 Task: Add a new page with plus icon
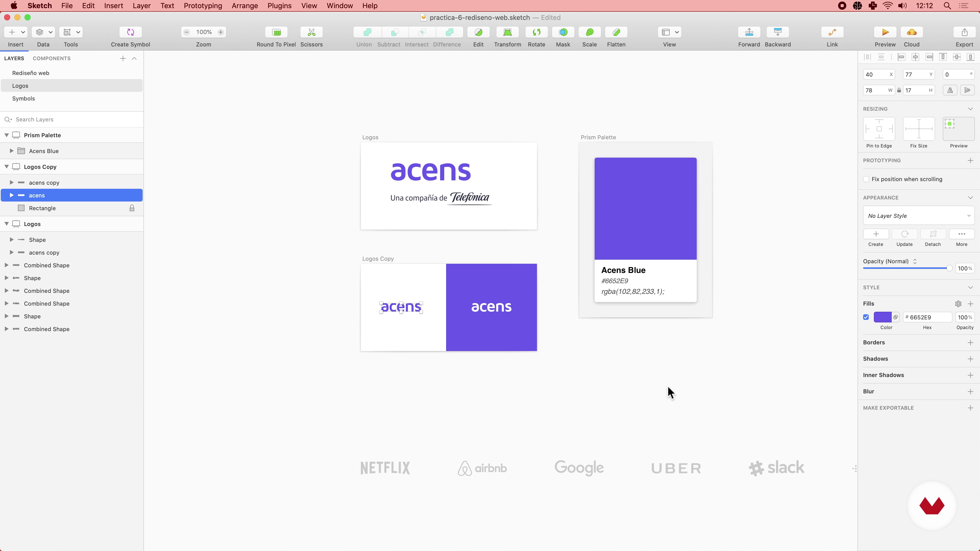pos(123,58)
